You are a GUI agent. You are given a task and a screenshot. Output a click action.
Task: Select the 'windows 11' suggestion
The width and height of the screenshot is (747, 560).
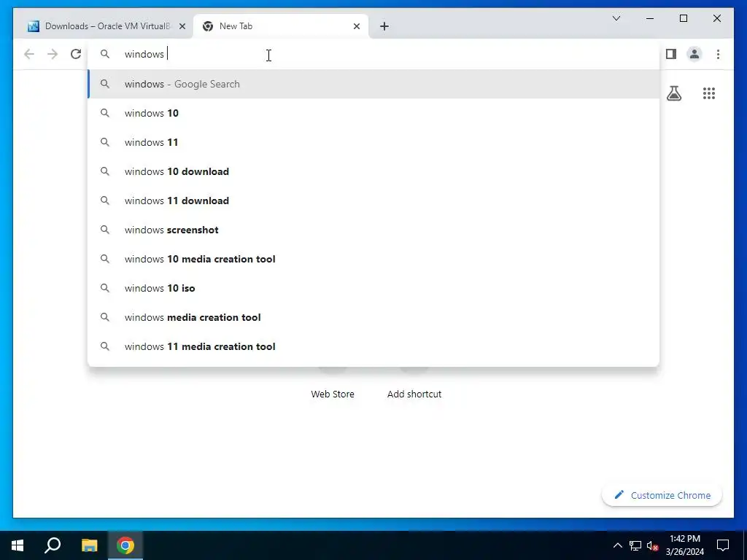(x=374, y=142)
